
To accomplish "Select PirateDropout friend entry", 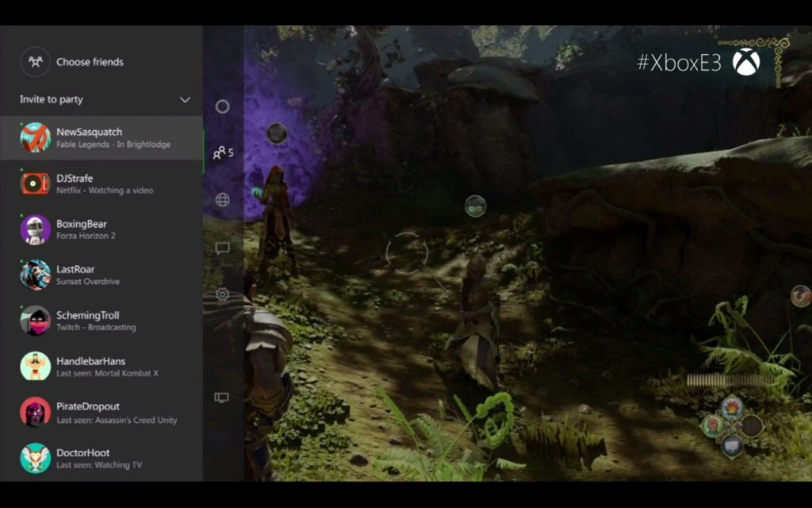I will point(101,412).
